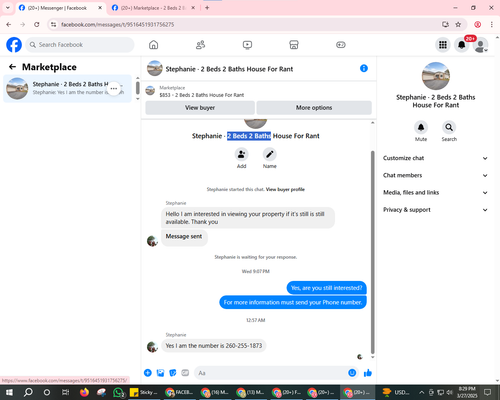500x400 pixels.
Task: Click the back arrow beside Marketplace
Action: [12, 67]
